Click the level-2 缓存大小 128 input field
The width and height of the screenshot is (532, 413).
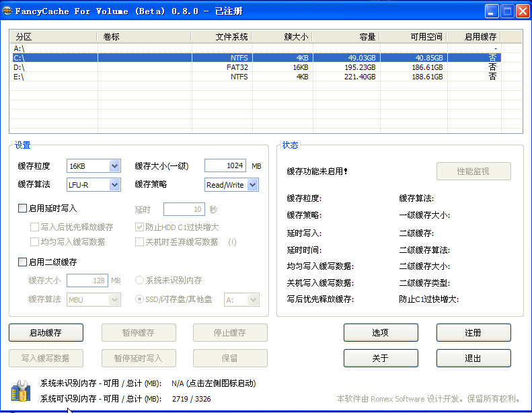pyautogui.click(x=87, y=280)
